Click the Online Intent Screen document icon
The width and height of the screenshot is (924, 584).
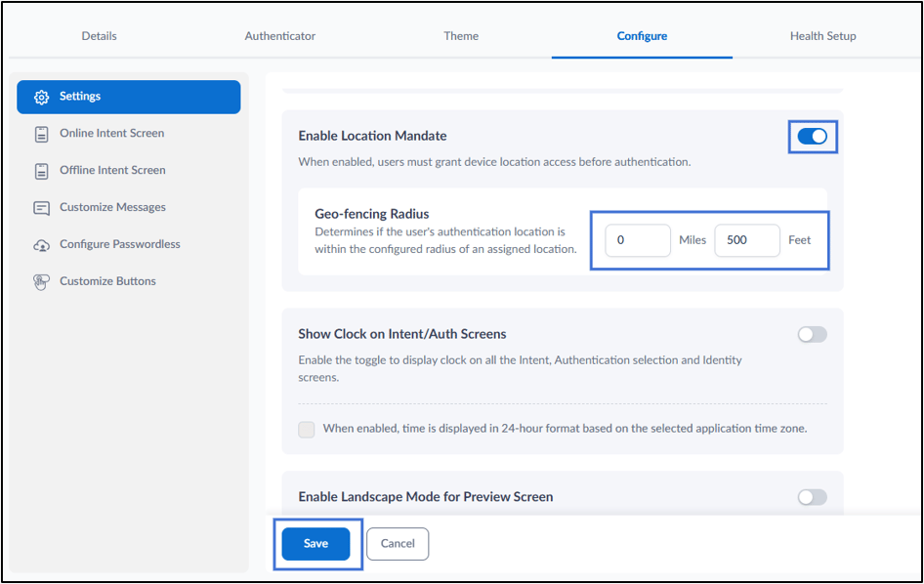41,134
